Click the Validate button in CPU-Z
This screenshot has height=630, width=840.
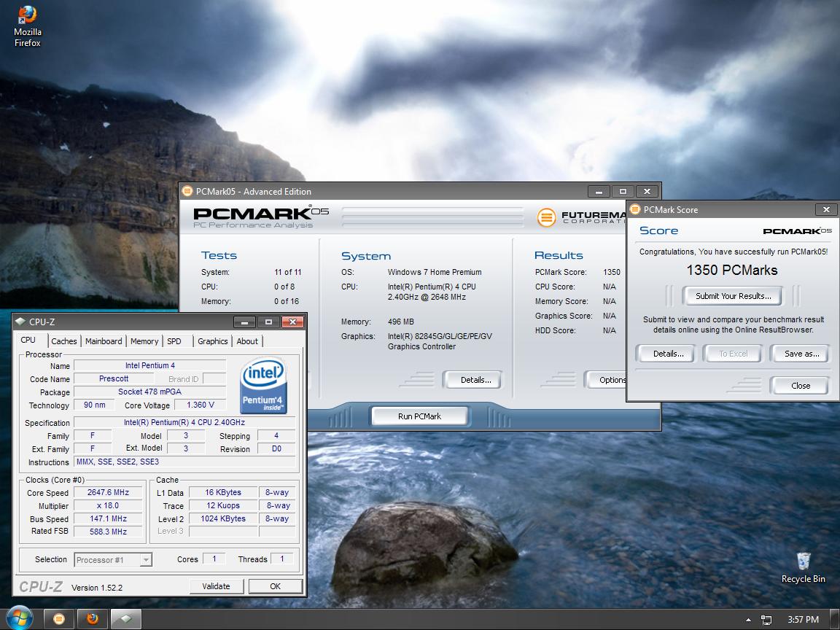coord(216,586)
